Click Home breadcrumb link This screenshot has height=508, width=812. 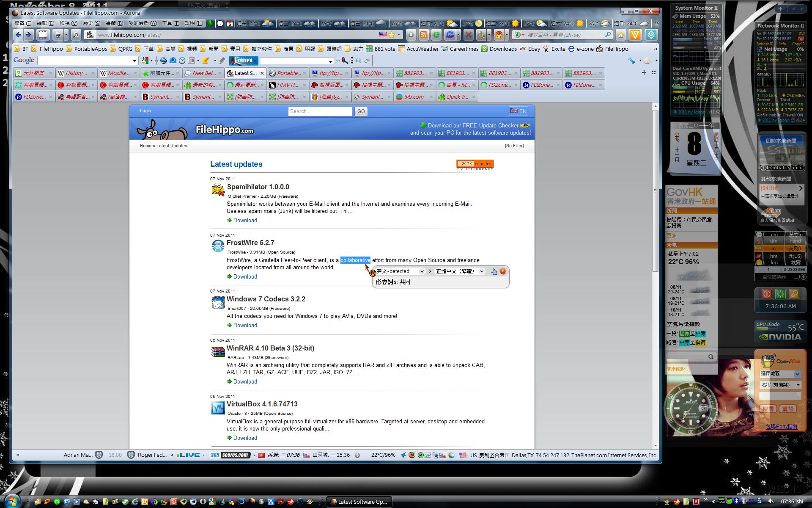145,146
